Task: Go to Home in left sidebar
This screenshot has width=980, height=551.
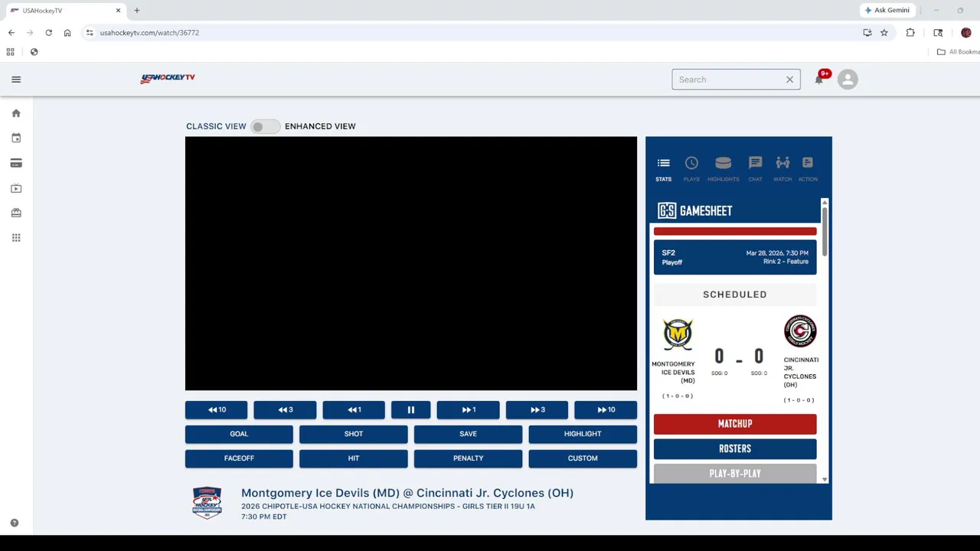Action: coord(16,113)
